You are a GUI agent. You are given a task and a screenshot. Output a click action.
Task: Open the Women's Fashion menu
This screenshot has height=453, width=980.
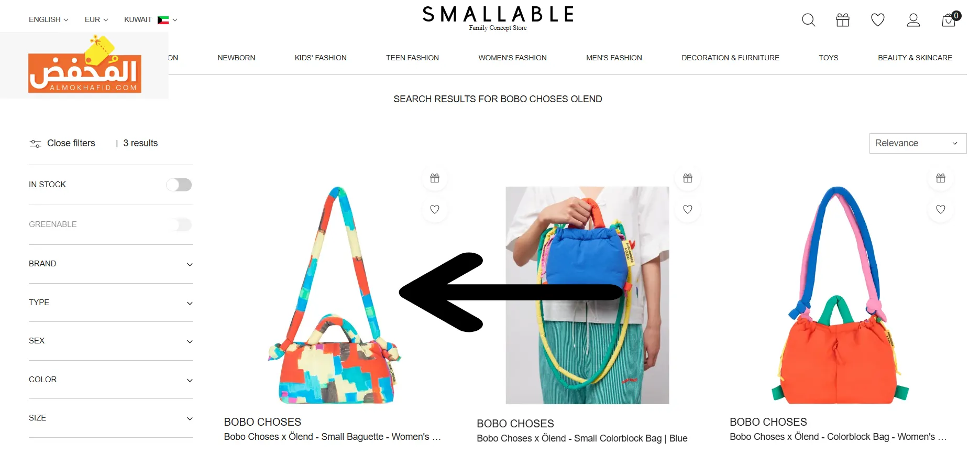click(x=512, y=58)
